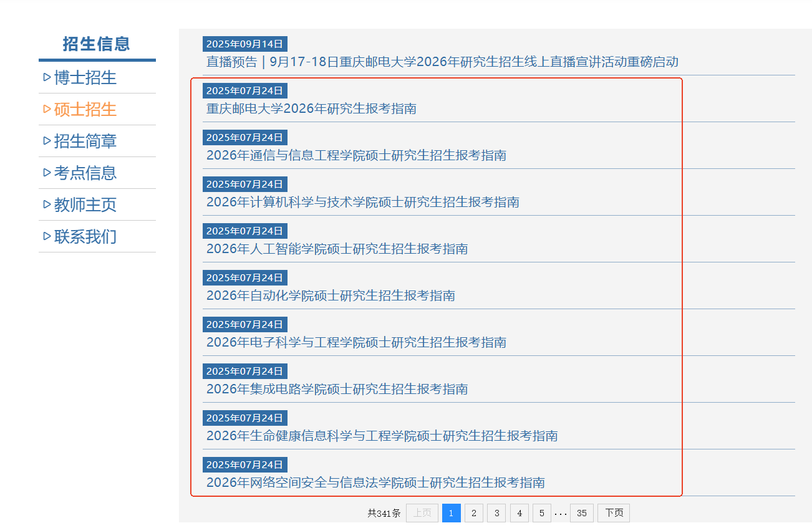
Task: Select 招生简章 in the sidebar
Action: pyautogui.click(x=85, y=142)
